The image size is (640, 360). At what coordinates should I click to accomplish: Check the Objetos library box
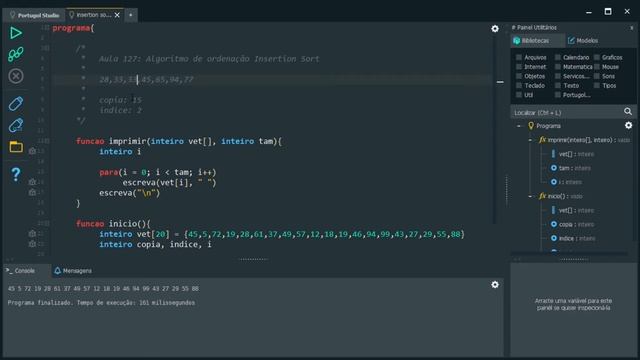tap(519, 76)
